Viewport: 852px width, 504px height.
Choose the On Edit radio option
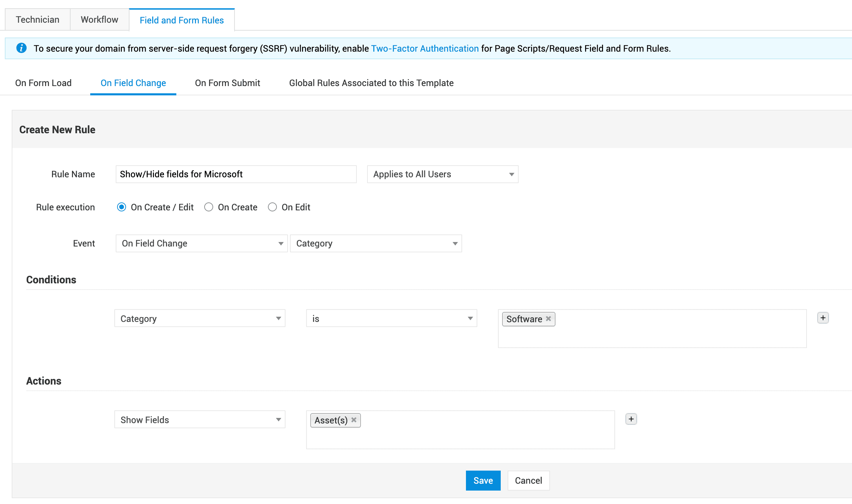tap(272, 207)
